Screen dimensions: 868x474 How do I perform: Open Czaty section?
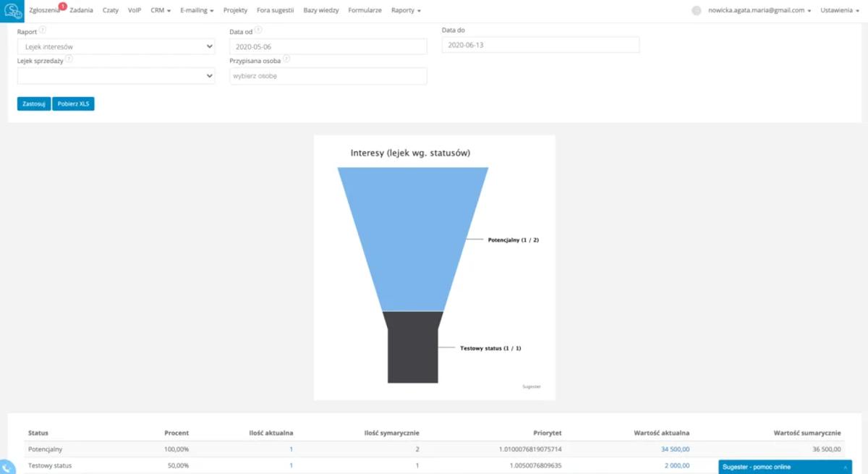[x=111, y=11]
